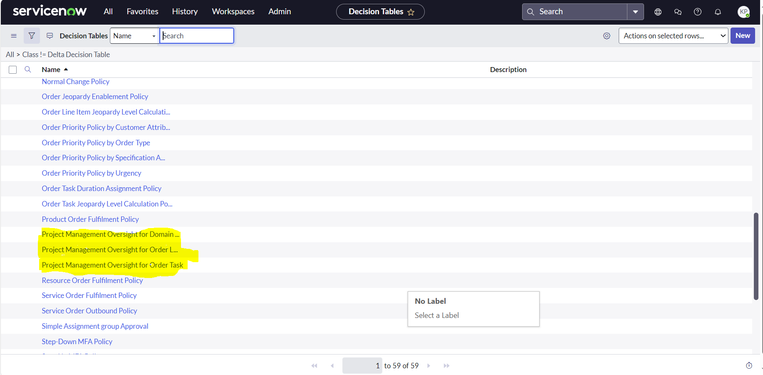This screenshot has height=375, width=763.
Task: Open Order Task Duration Assignment Policy
Action: pyautogui.click(x=101, y=188)
